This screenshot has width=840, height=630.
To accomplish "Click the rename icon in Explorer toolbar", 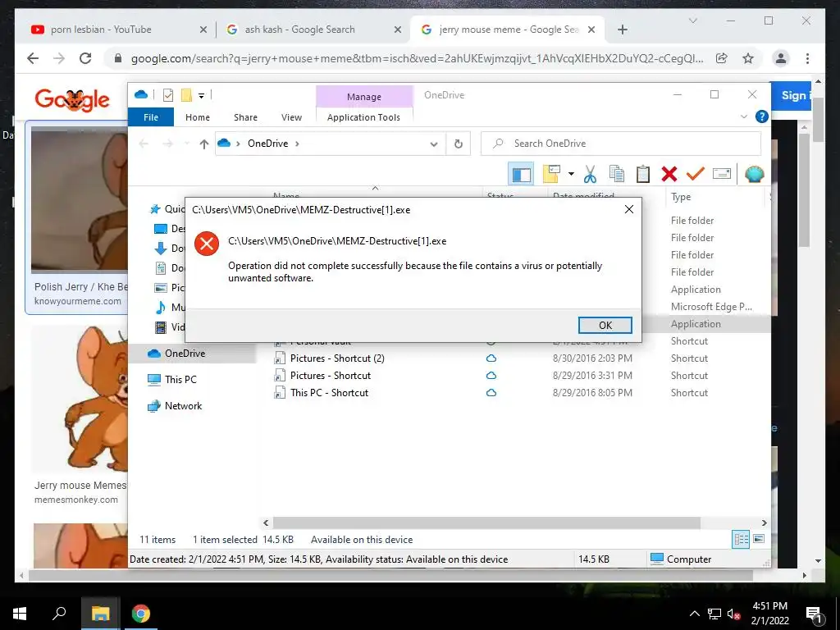I will point(722,174).
